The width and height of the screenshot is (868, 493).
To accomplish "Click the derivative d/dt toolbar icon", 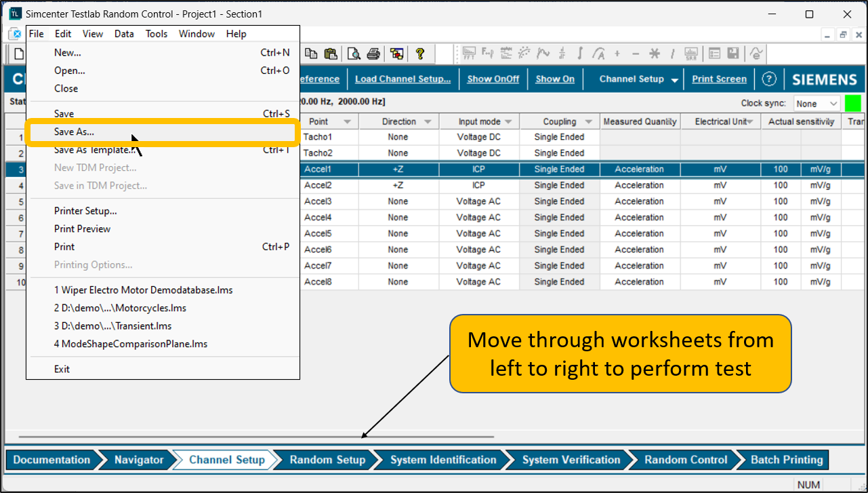I will click(x=562, y=54).
